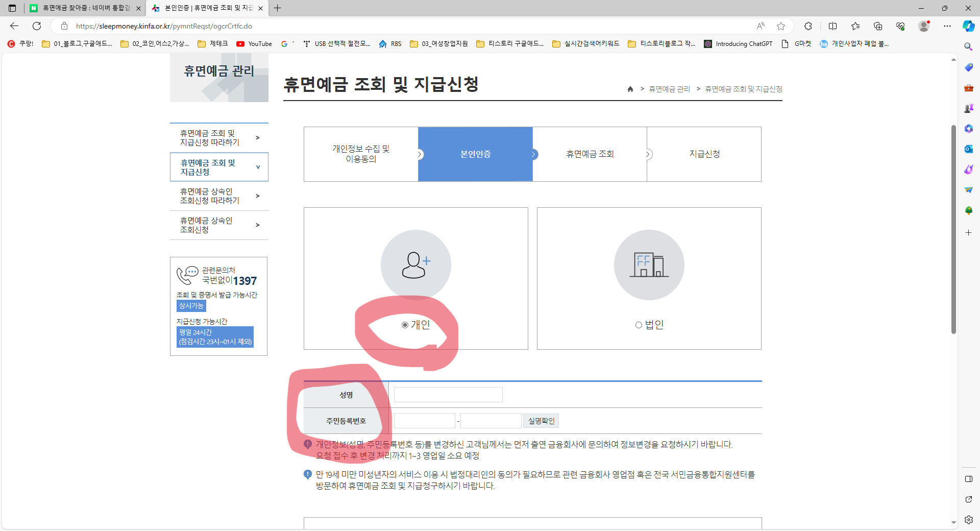This screenshot has height=531, width=980.
Task: Open the YouTube bookmark in the favorites bar
Action: click(x=254, y=44)
